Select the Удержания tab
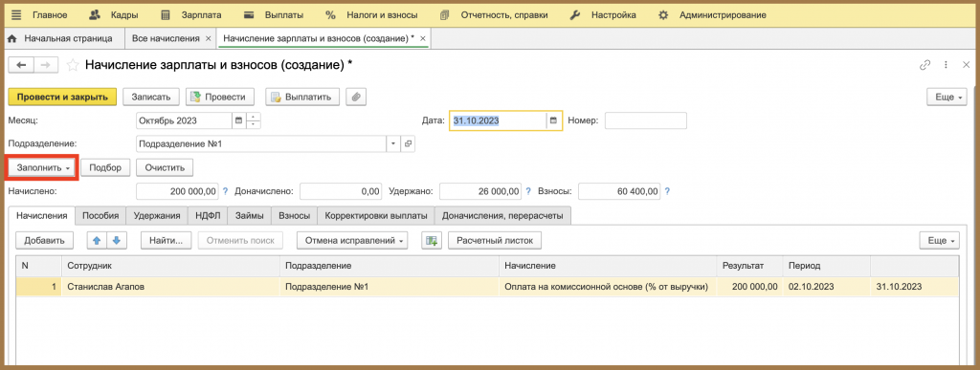Viewport: 980px width, 370px height. (156, 215)
